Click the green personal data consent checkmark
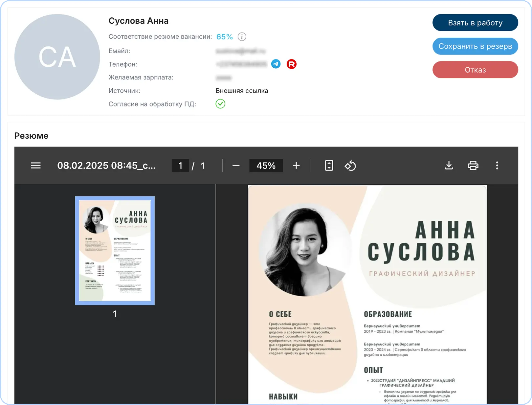The image size is (532, 405). pyautogui.click(x=220, y=104)
